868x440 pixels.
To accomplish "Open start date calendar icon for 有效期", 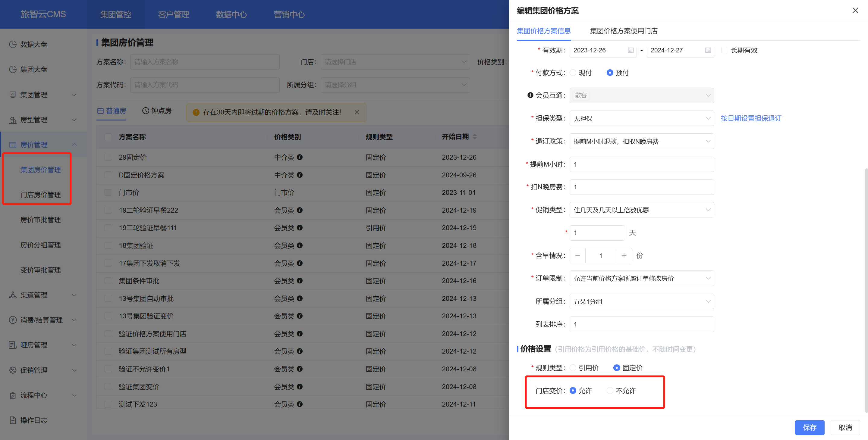I will pyautogui.click(x=631, y=50).
